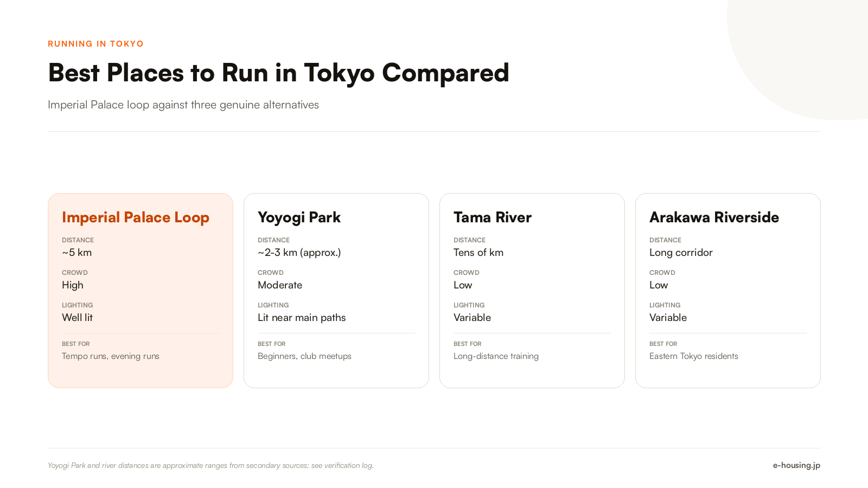Select the 'Well lit' lighting value
The image size is (868, 488).
coord(77,318)
